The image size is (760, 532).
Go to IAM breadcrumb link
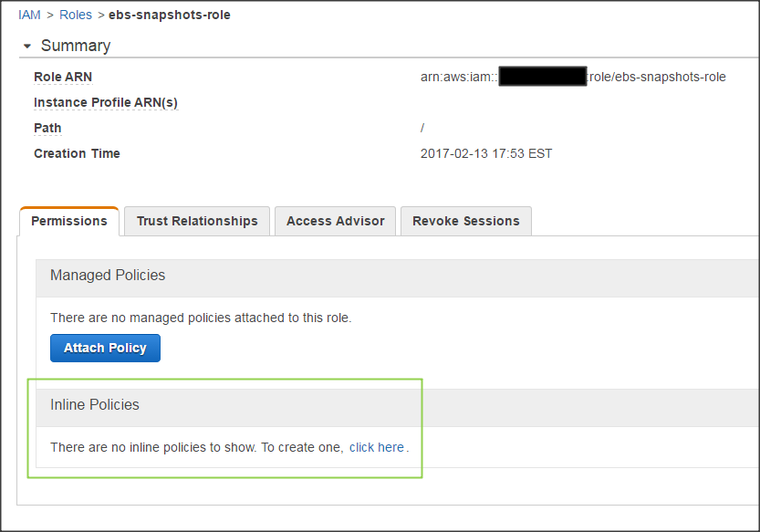tap(29, 15)
